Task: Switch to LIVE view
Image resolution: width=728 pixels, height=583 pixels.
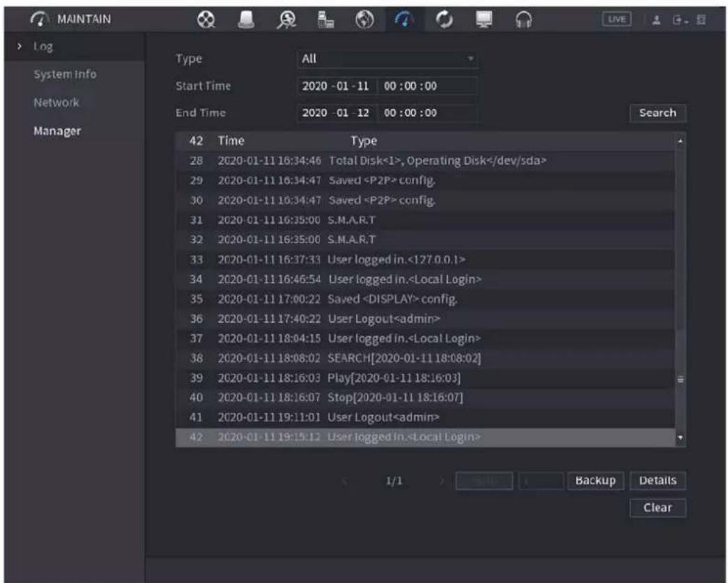Action: point(617,19)
